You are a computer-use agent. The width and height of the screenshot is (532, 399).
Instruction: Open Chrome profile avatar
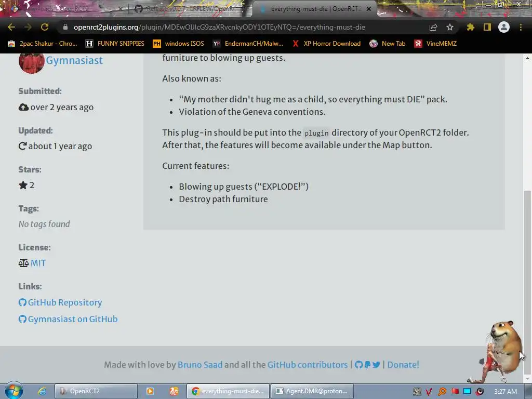pos(504,27)
